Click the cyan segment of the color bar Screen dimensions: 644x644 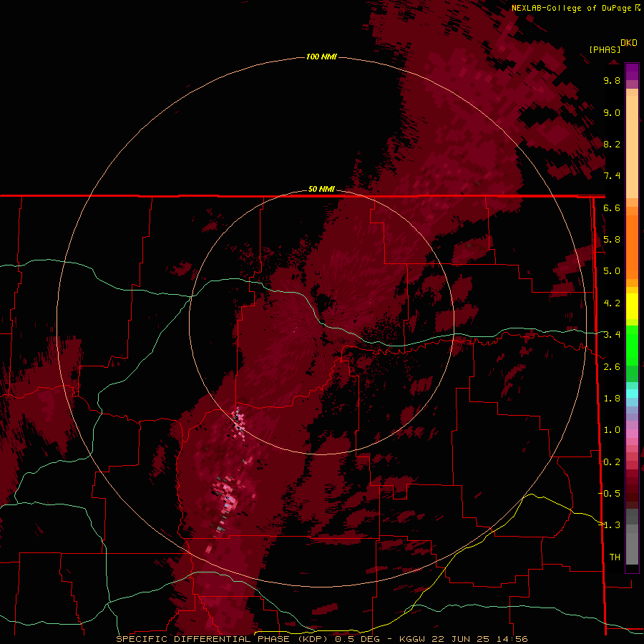(x=632, y=393)
